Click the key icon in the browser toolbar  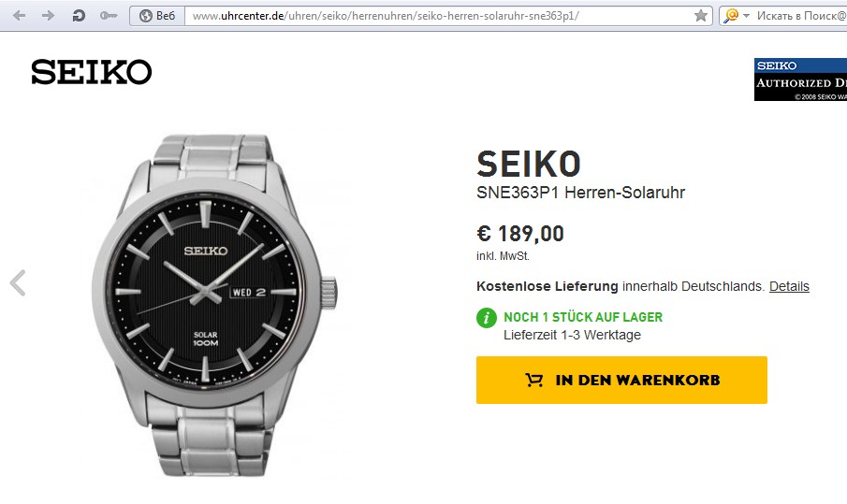pyautogui.click(x=109, y=15)
